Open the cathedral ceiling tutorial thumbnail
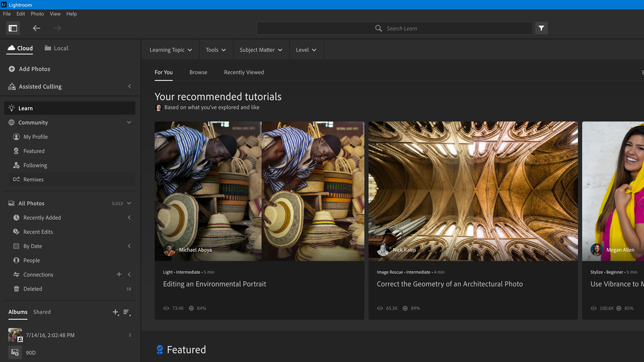The width and height of the screenshot is (644, 362). (473, 191)
